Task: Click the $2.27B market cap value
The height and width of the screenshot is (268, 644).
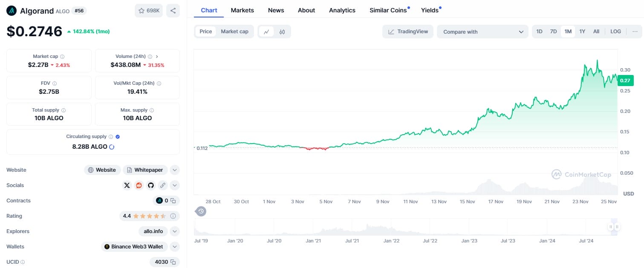Action: pyautogui.click(x=38, y=65)
